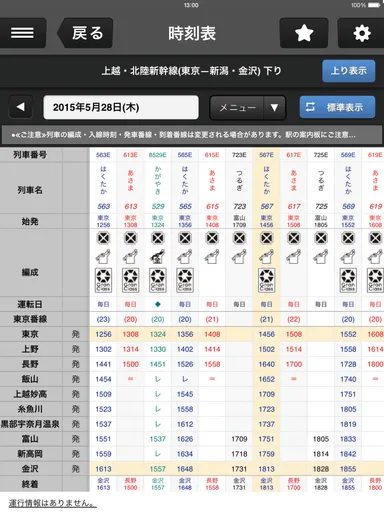
Task: Select 上野 departure time 1314
Action: pos(130,349)
